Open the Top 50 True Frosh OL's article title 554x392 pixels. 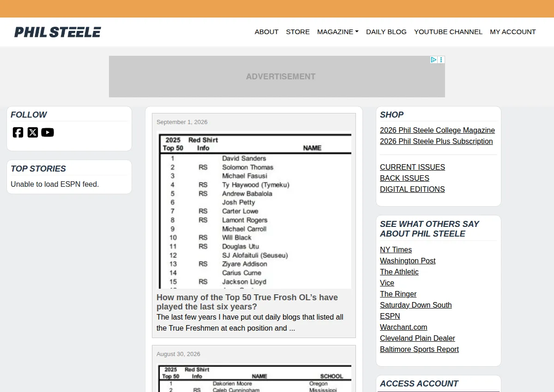click(247, 302)
